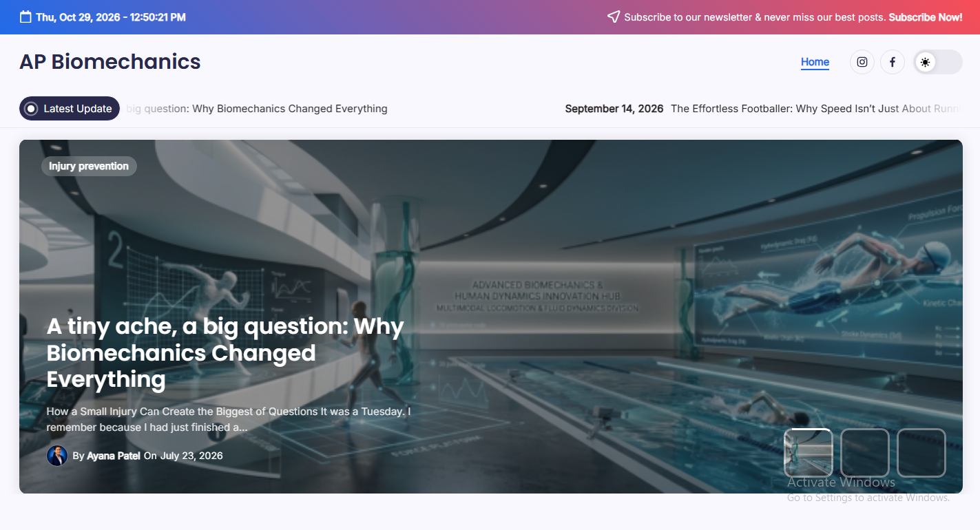Select the first slider thumbnail
The height and width of the screenshot is (530, 980).
pyautogui.click(x=808, y=453)
